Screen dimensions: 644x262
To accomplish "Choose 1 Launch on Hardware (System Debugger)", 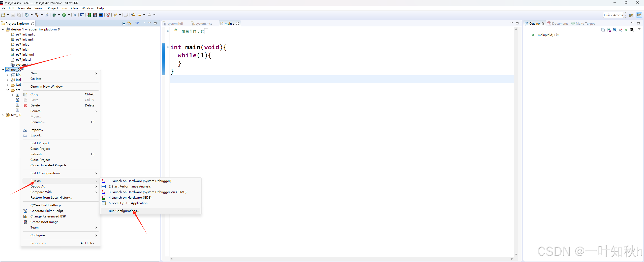I will point(150,181).
